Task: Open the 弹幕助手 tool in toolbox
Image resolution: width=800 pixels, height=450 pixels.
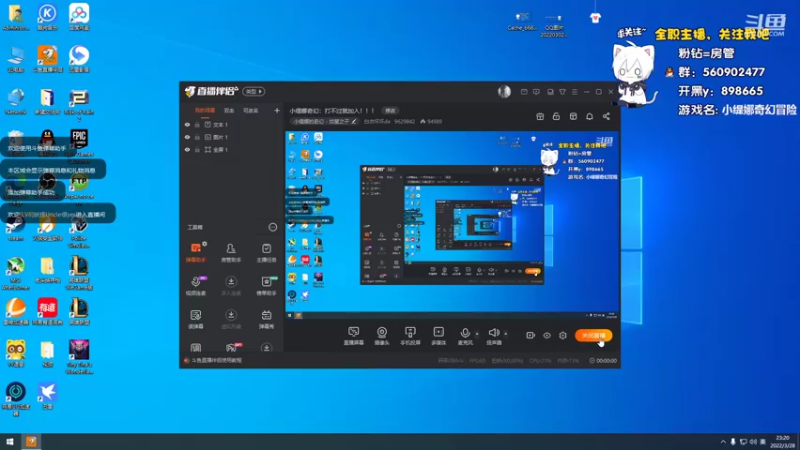Action: coord(195,253)
